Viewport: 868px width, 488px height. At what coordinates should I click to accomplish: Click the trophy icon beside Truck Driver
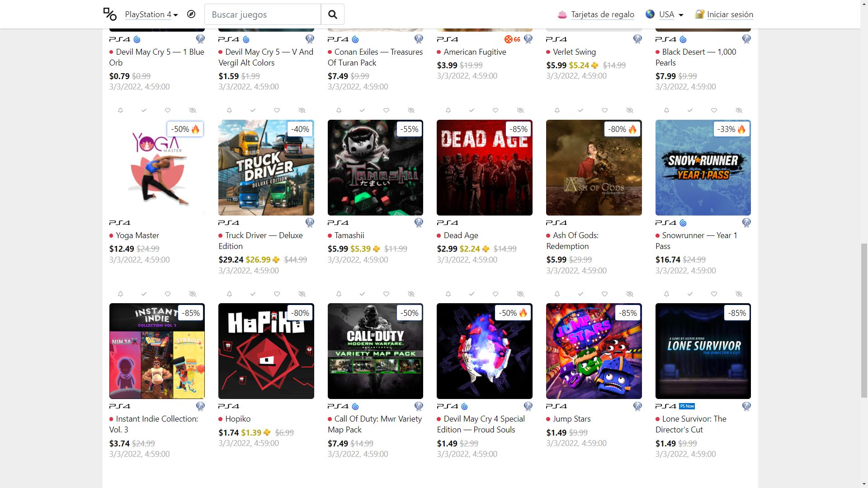[x=310, y=222]
